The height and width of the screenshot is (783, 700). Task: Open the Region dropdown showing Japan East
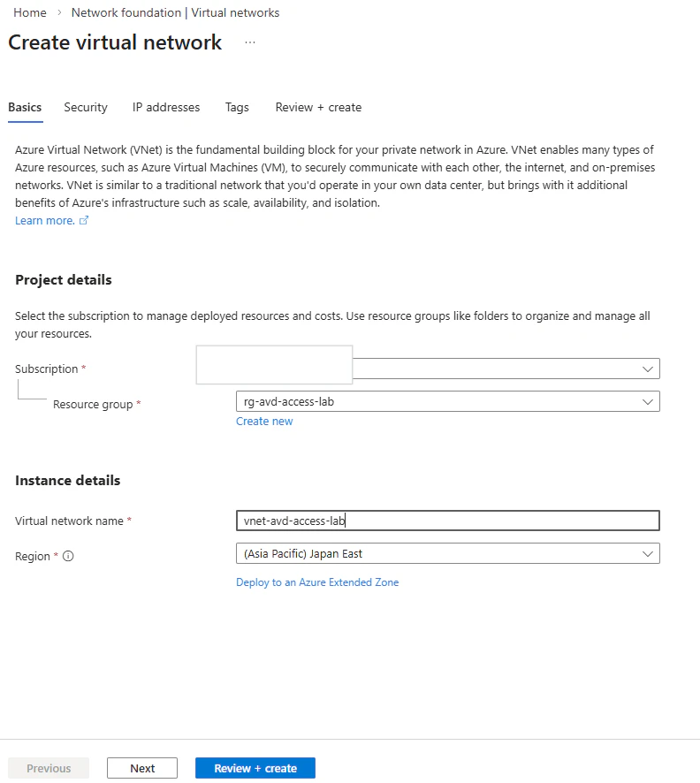click(x=448, y=553)
